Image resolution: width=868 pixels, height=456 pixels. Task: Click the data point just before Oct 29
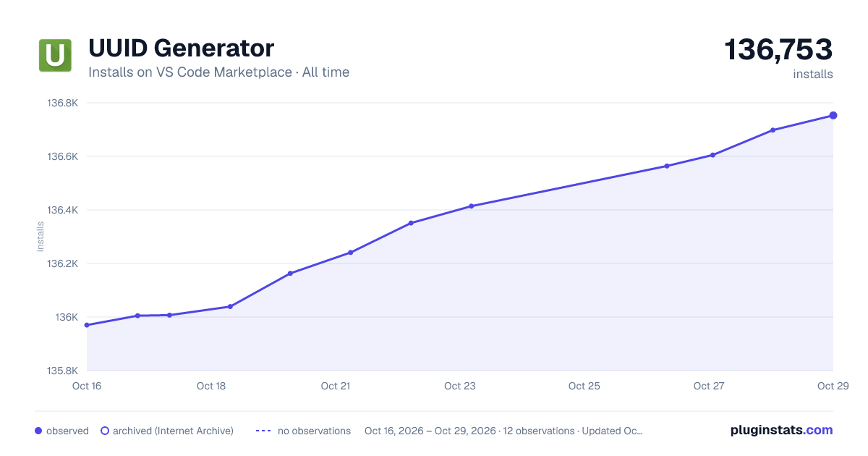click(x=773, y=130)
